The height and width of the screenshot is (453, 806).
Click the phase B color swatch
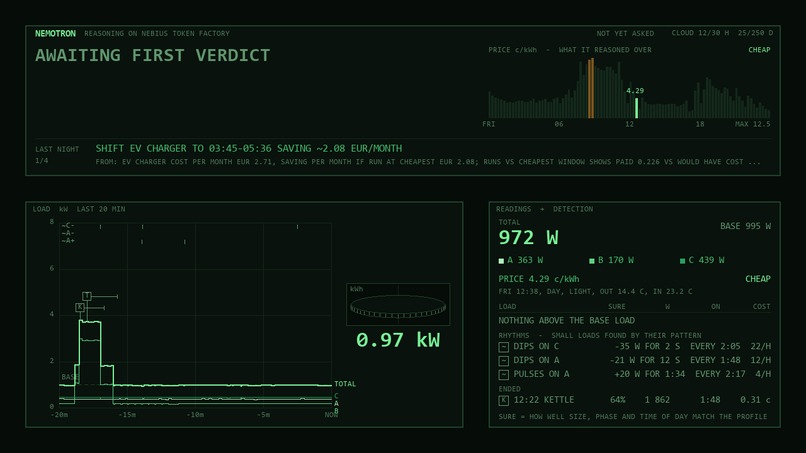point(592,261)
